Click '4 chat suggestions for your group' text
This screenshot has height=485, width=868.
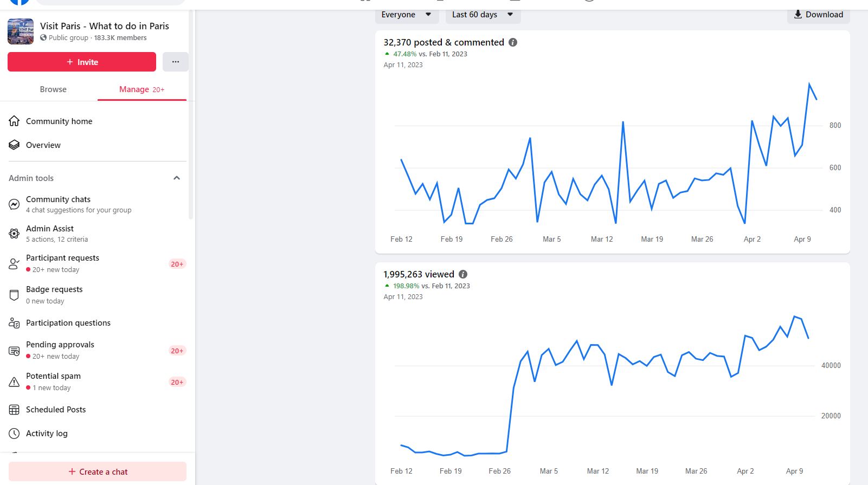pos(79,210)
